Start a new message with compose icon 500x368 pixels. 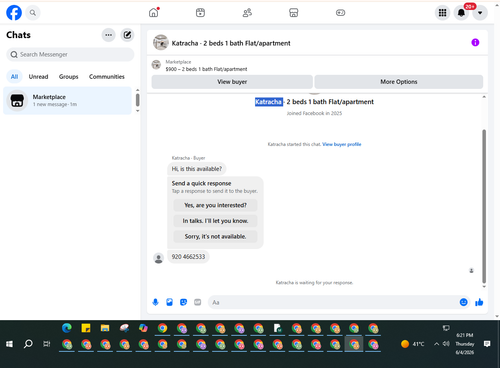[127, 35]
